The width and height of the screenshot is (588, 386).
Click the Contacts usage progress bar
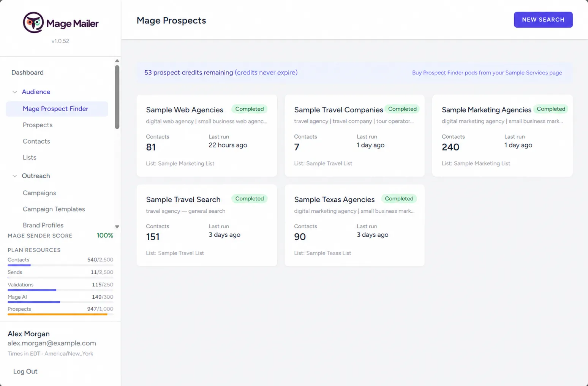click(x=60, y=265)
